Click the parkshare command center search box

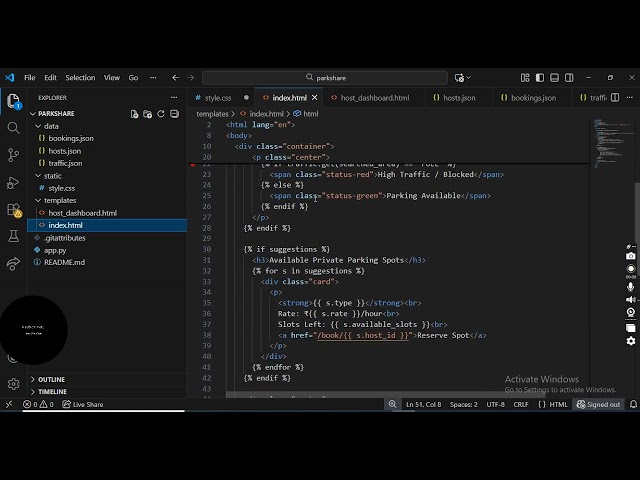(325, 78)
